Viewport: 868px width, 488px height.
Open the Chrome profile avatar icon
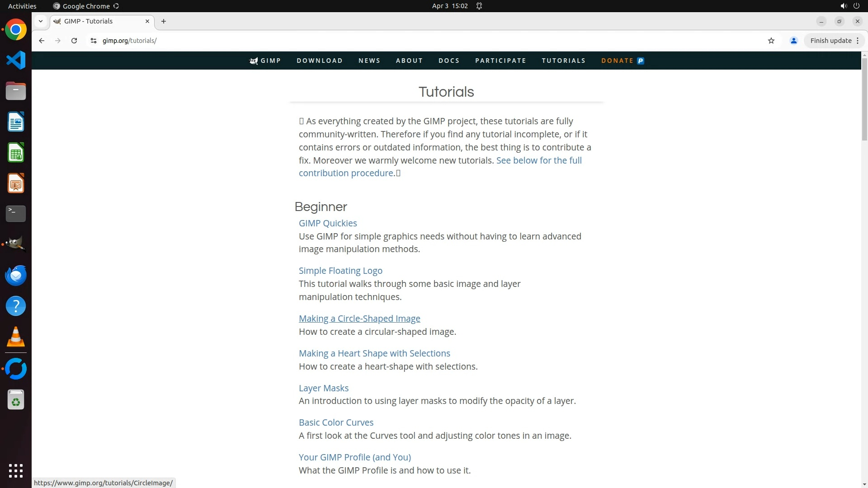pos(793,41)
